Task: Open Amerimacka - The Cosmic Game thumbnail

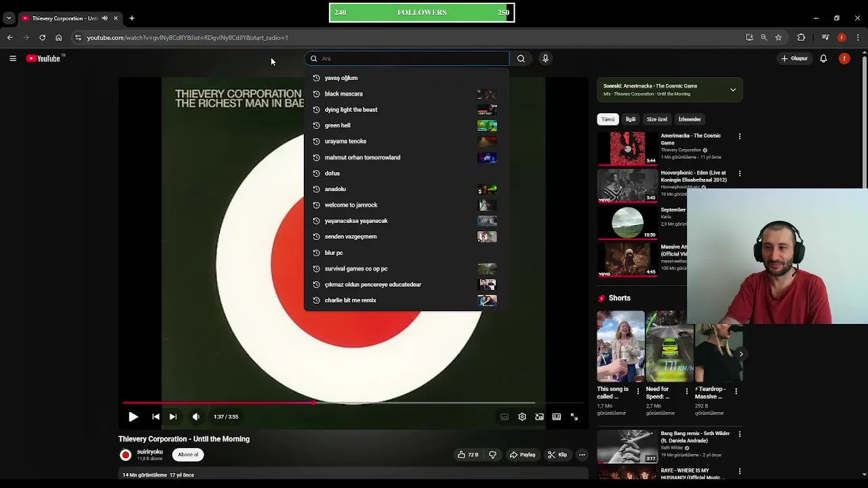Action: (627, 148)
